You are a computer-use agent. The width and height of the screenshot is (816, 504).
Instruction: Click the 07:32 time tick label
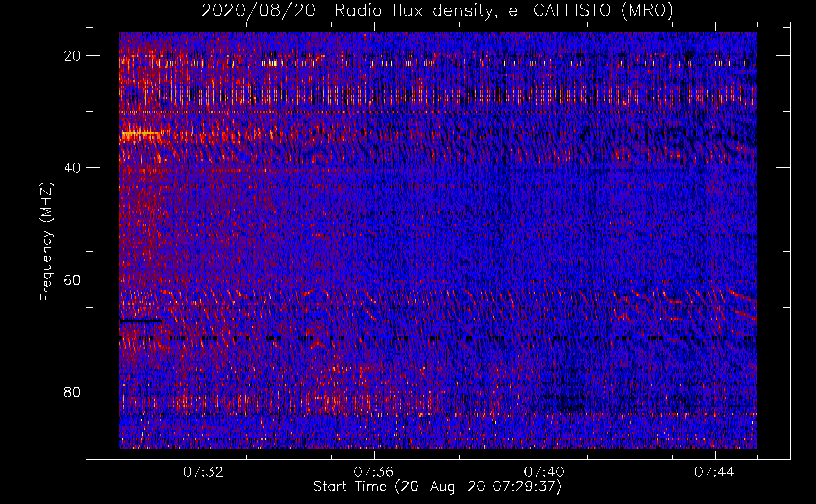click(203, 472)
